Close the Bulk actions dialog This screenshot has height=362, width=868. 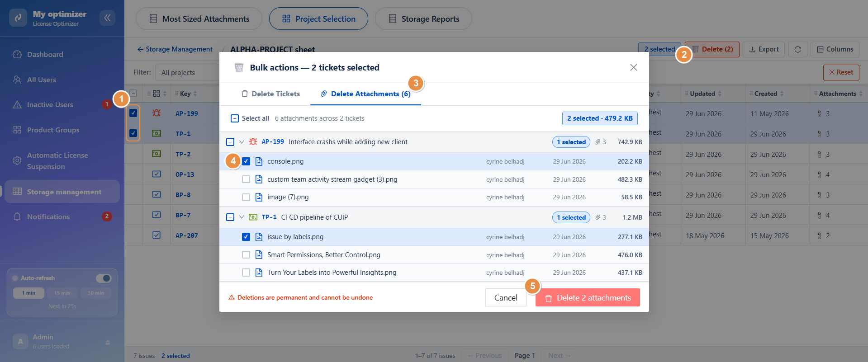[x=633, y=67]
